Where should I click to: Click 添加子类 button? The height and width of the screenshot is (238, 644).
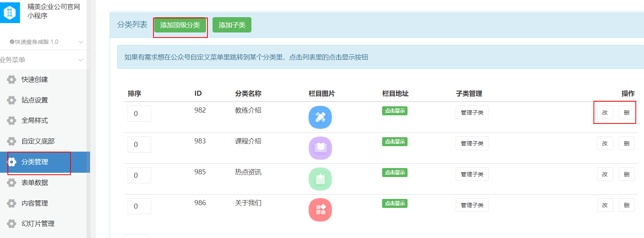pos(232,25)
